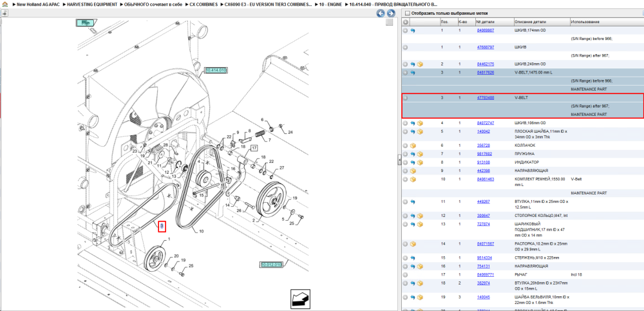The image size is (644, 311).
Task: Open 10.414.040 breadcrumb item
Action: point(393,4)
